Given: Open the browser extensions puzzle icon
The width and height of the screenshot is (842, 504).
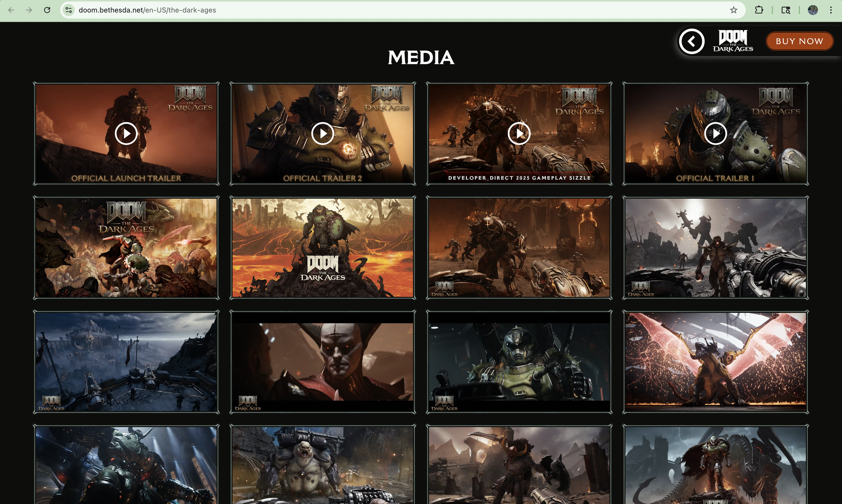Looking at the screenshot, I should pos(759,10).
